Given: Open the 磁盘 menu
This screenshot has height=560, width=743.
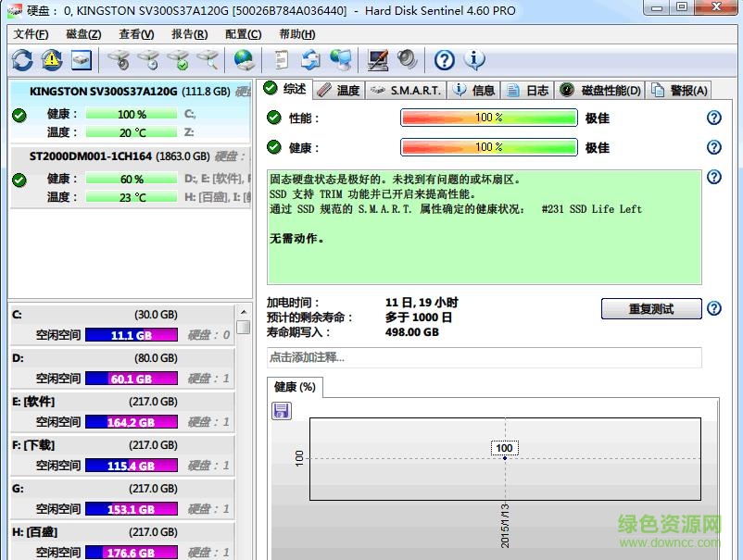Looking at the screenshot, I should [x=82, y=33].
